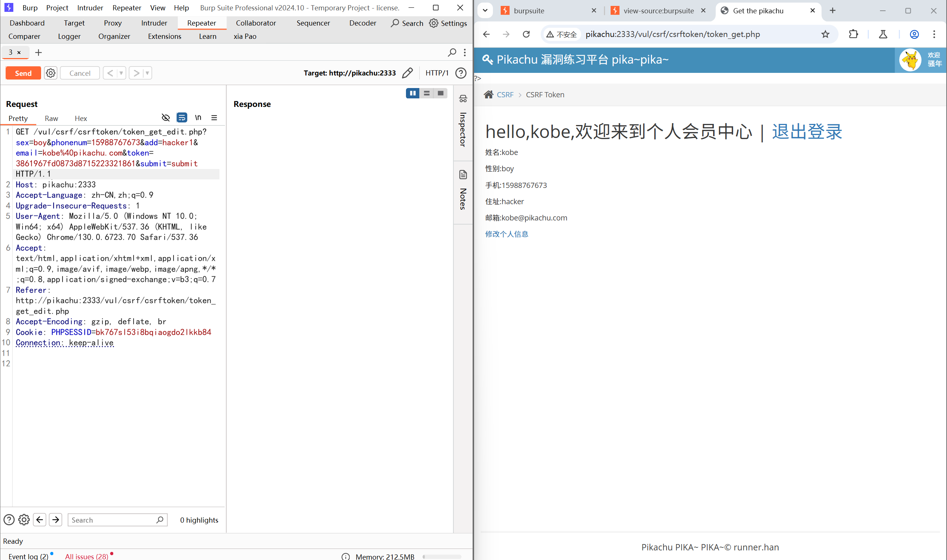Select combined tabbed layout view

tap(440, 93)
